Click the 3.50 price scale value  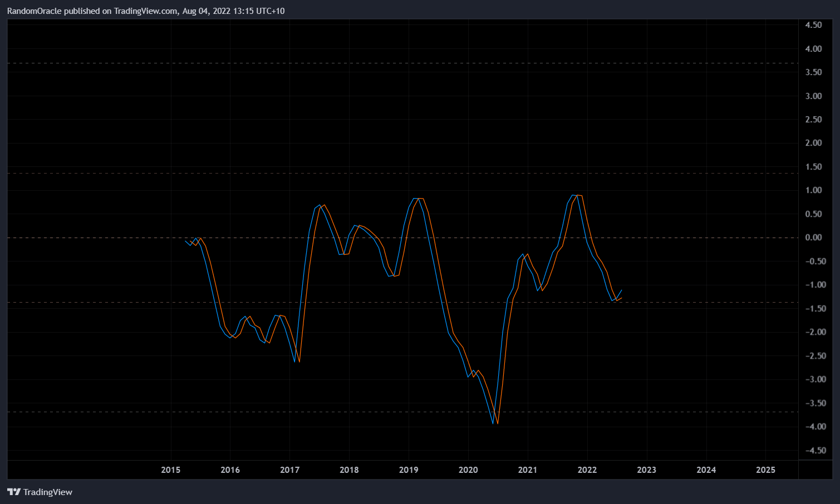[x=813, y=72]
